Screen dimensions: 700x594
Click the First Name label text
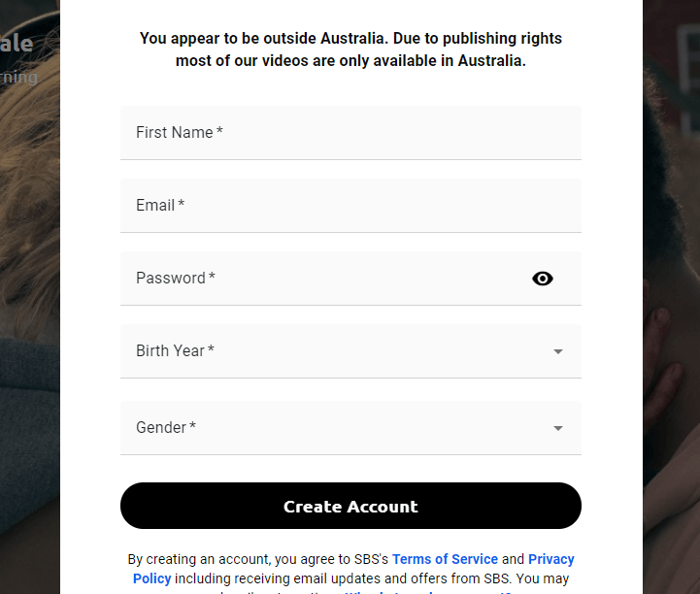179,133
